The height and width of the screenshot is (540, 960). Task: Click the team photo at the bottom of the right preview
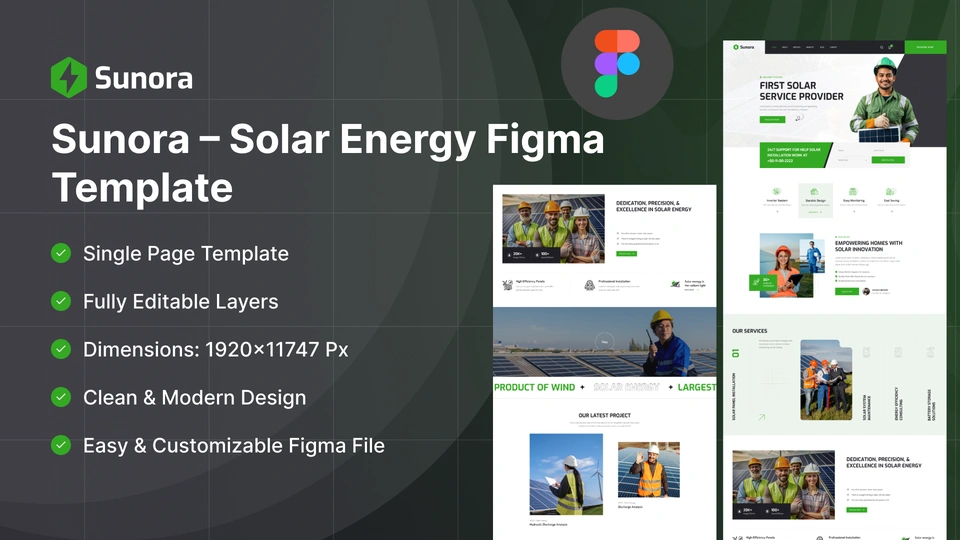click(783, 485)
